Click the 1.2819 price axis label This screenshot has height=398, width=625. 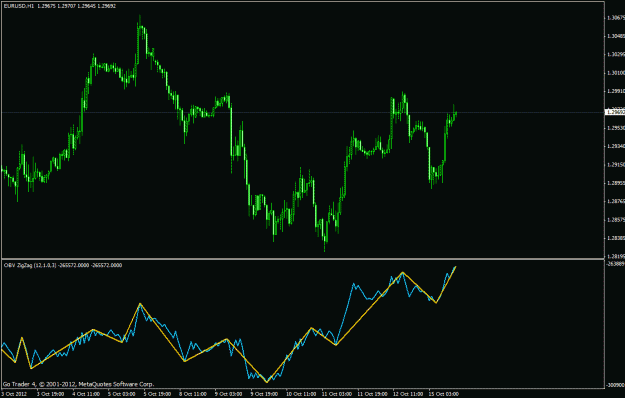pyautogui.click(x=616, y=256)
